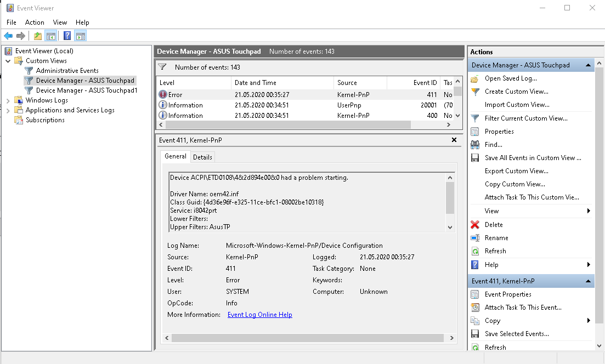Toggle the Action Pane toolbar icon
The width and height of the screenshot is (605, 364).
pos(81,36)
